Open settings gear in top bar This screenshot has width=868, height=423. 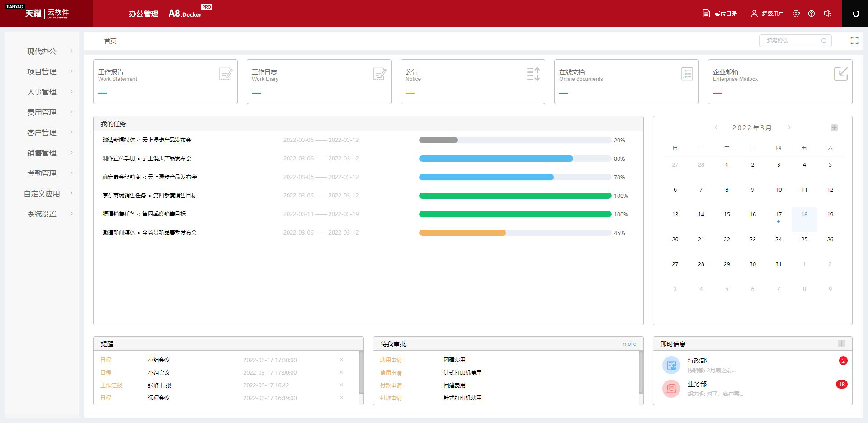pos(796,14)
